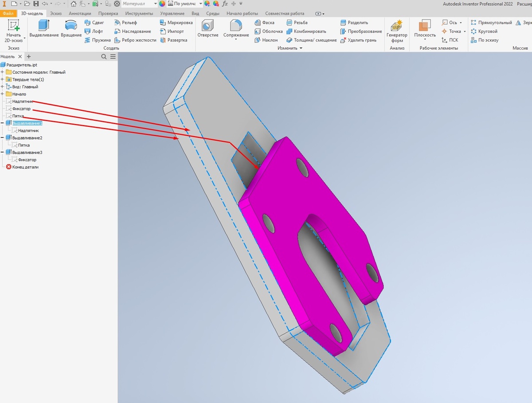The image size is (532, 403).
Task: Search the model browser
Action: pos(104,57)
